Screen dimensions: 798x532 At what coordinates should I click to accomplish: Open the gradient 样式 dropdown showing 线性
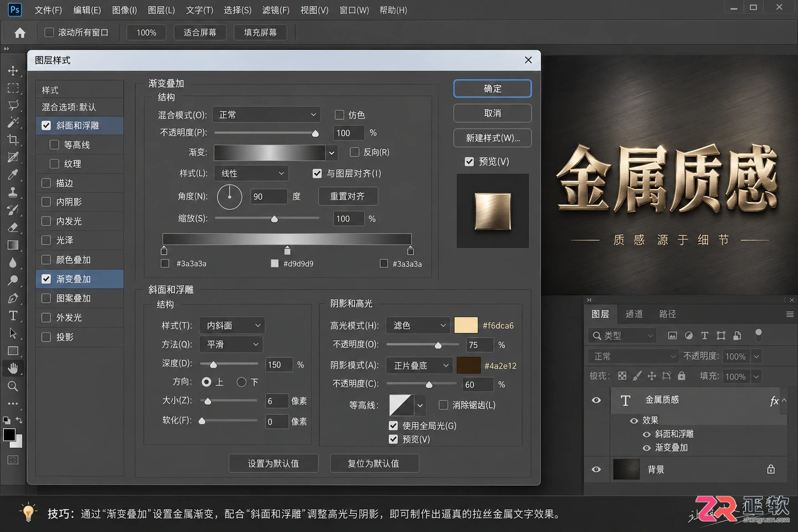(252, 173)
